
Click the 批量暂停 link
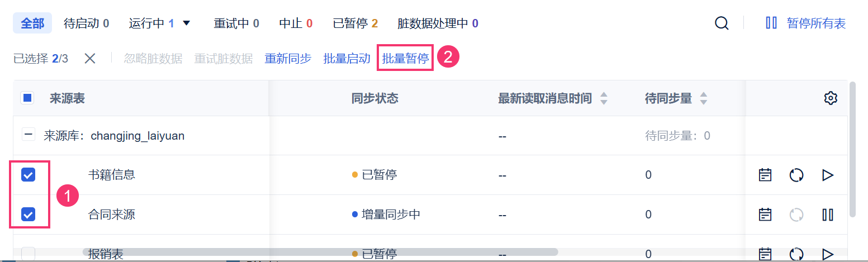[405, 58]
